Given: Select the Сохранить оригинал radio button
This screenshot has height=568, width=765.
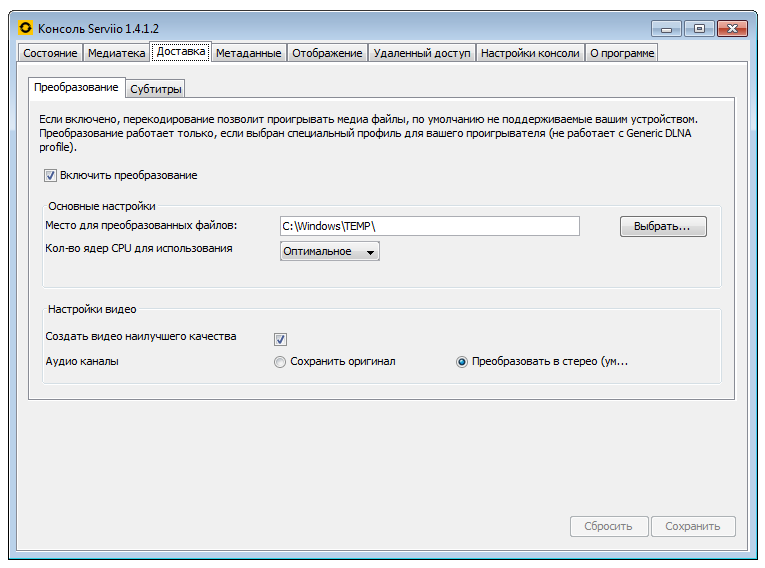Looking at the screenshot, I should (x=280, y=362).
